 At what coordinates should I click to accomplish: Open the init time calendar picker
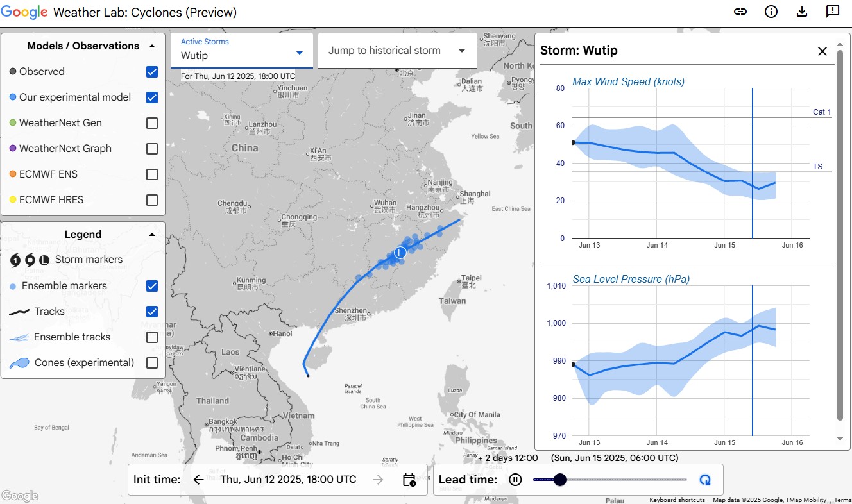[409, 480]
